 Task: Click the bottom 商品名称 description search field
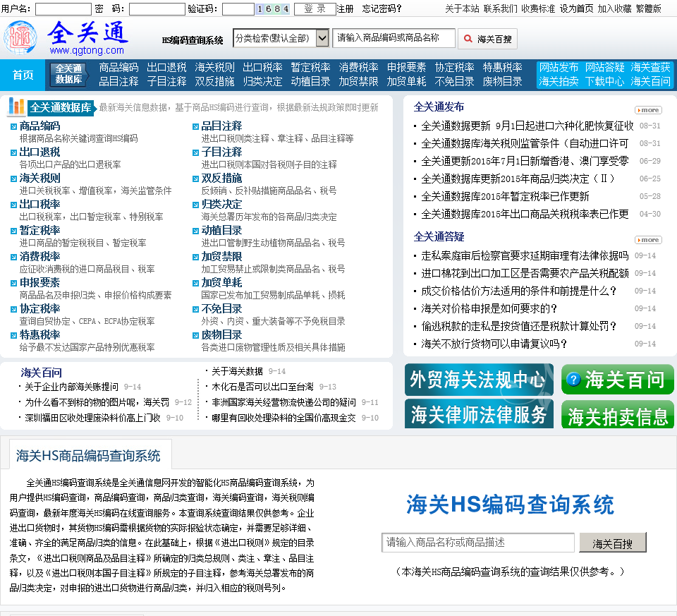[x=477, y=542]
